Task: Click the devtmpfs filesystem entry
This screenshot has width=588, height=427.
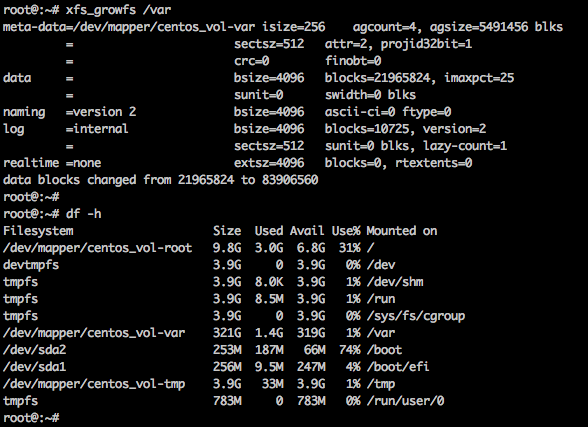Action: 31,265
